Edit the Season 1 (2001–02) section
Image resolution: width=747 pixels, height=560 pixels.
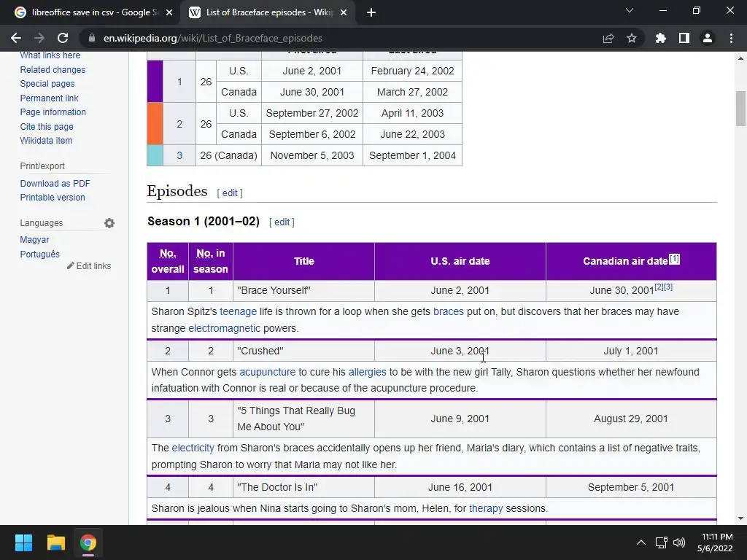click(x=282, y=222)
